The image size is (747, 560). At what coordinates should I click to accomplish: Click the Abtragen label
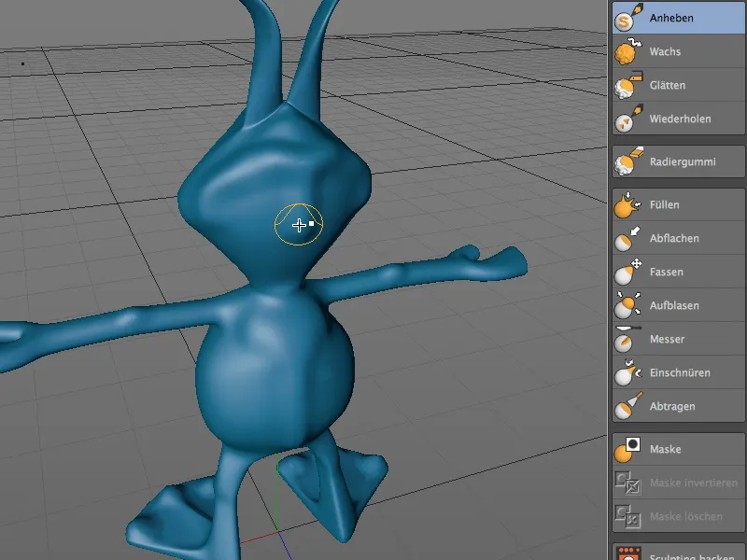672,407
